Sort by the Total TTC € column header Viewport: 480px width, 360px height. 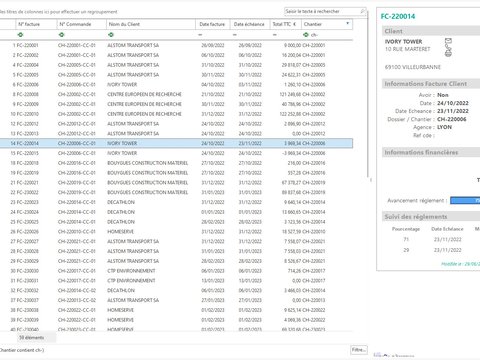pyautogui.click(x=285, y=24)
